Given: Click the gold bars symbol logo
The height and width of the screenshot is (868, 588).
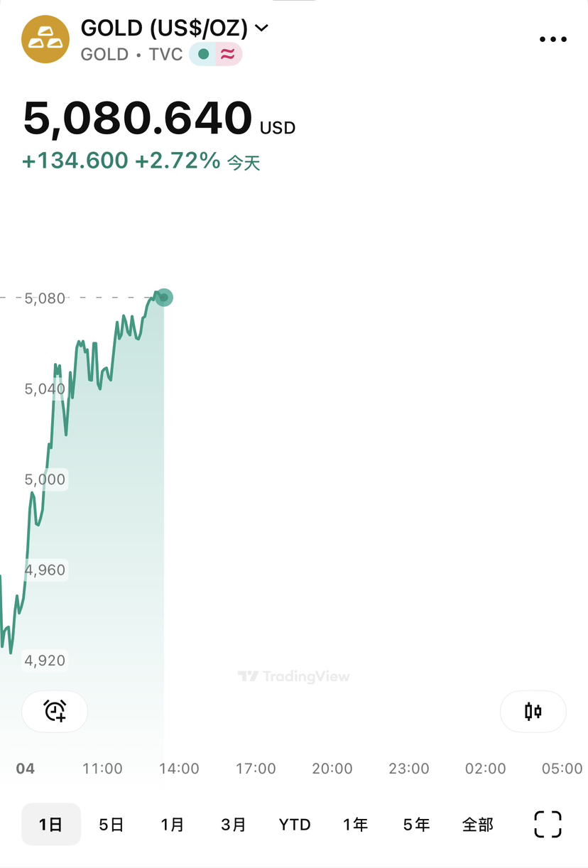Looking at the screenshot, I should pyautogui.click(x=45, y=39).
